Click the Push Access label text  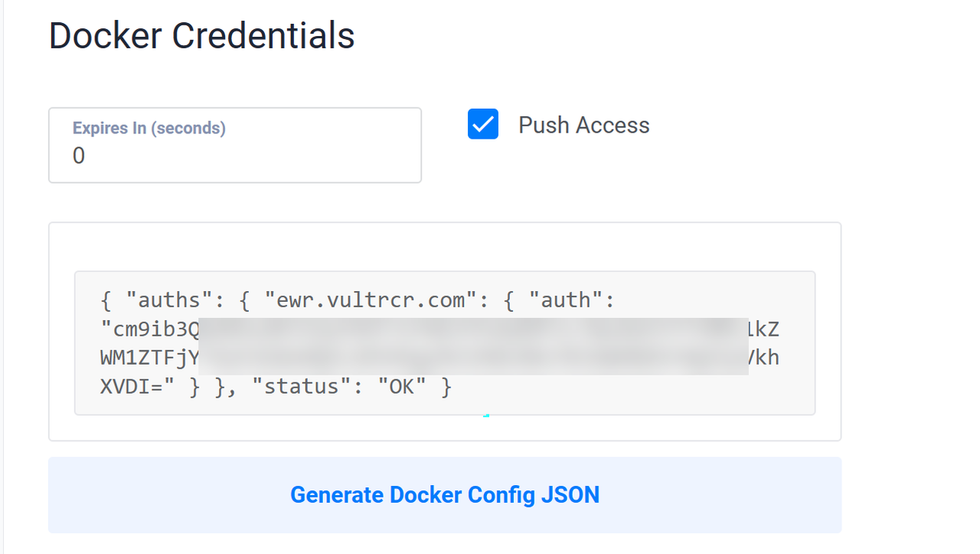[x=584, y=125]
